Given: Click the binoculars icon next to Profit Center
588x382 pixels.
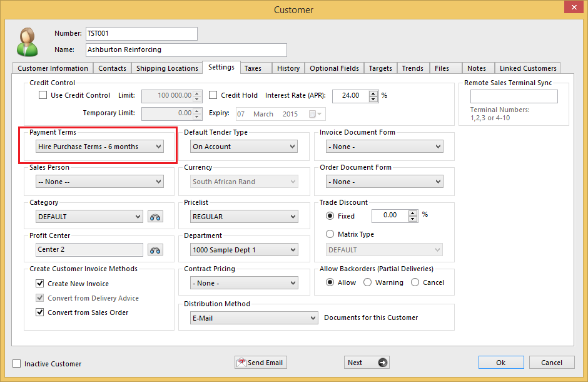Looking at the screenshot, I should (x=155, y=250).
